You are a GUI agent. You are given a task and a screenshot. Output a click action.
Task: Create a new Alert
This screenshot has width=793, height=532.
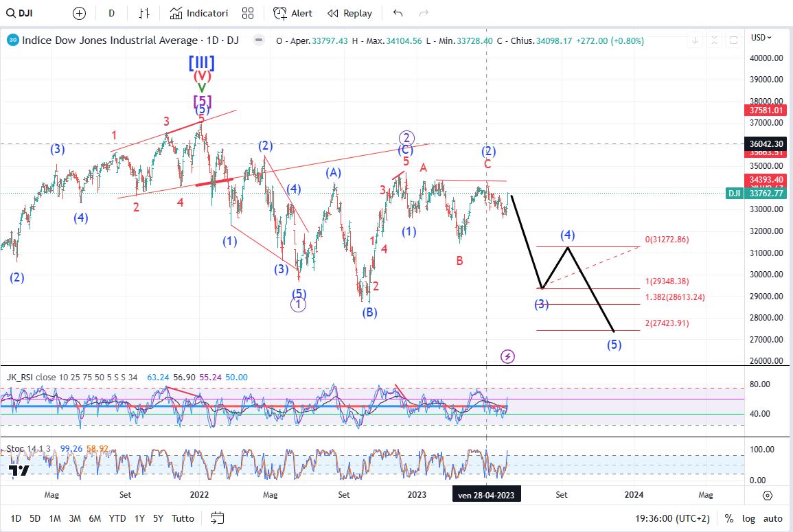pos(292,13)
